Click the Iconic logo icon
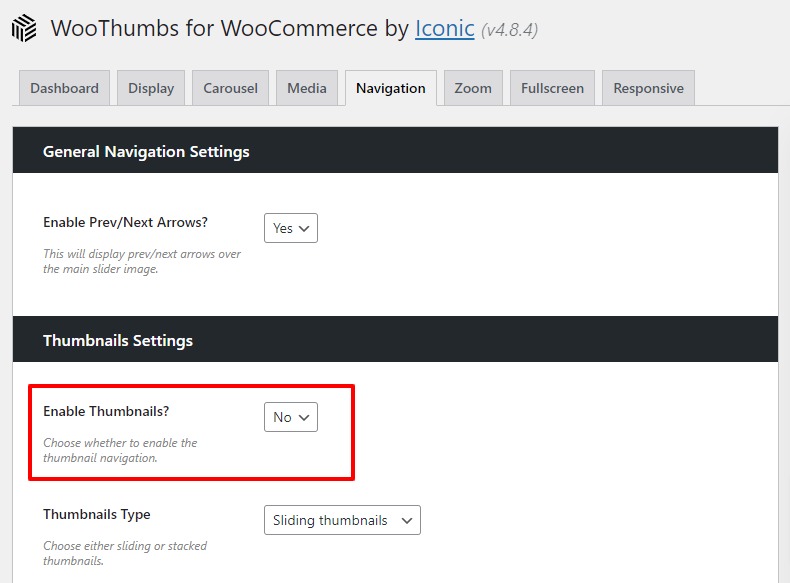The height and width of the screenshot is (583, 790). [x=24, y=28]
